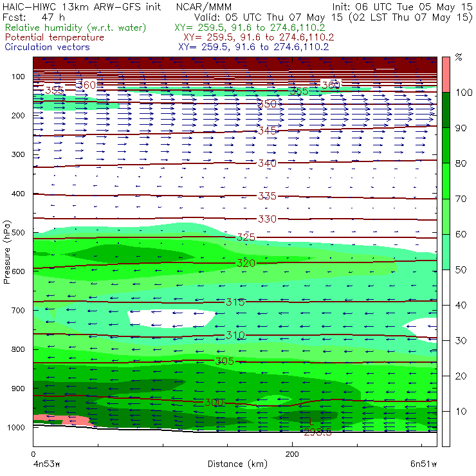The height and width of the screenshot is (476, 476).
Task: Click the color bar segment between 70 and 80
Action: click(446, 181)
